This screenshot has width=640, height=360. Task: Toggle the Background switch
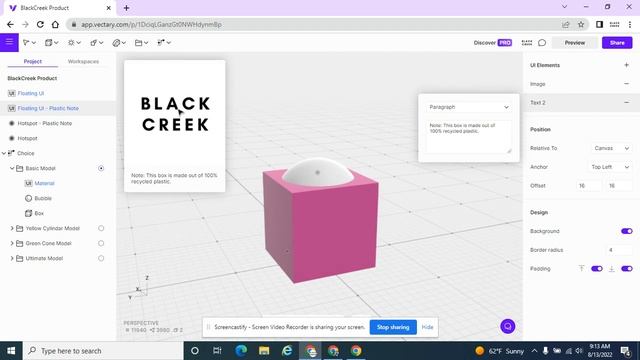pyautogui.click(x=627, y=231)
